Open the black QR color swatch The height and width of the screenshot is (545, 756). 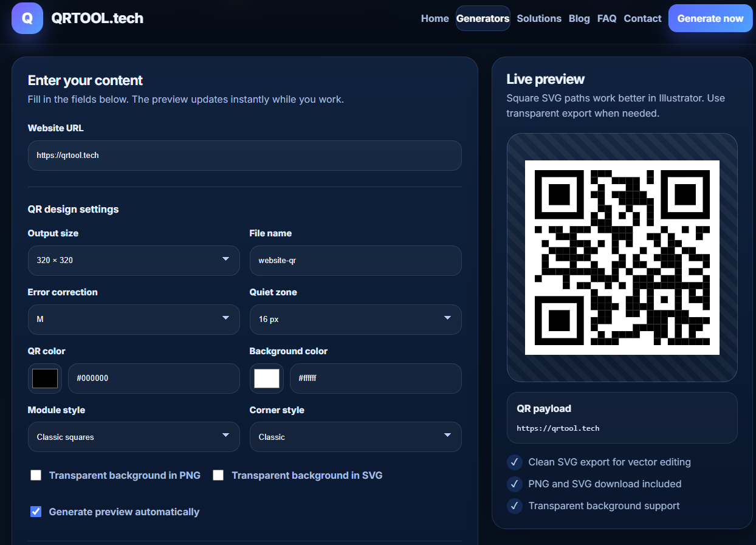point(45,379)
